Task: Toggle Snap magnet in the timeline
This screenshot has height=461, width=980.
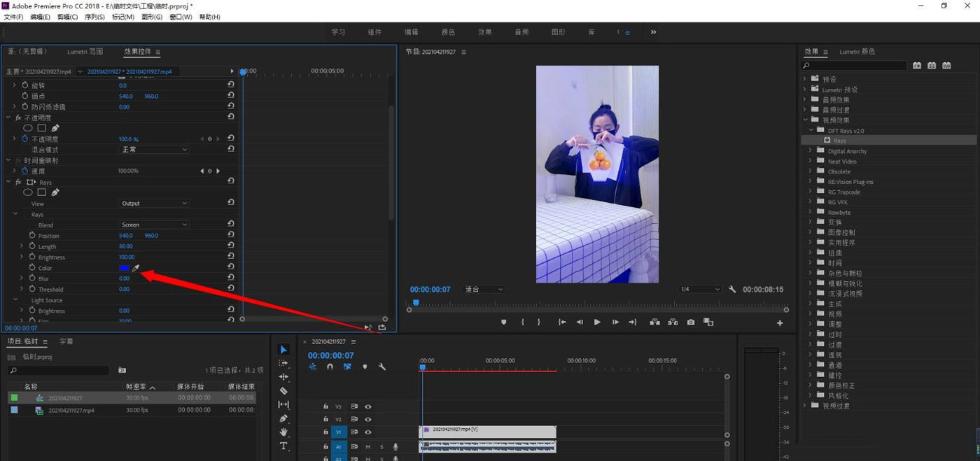Action: click(x=330, y=367)
